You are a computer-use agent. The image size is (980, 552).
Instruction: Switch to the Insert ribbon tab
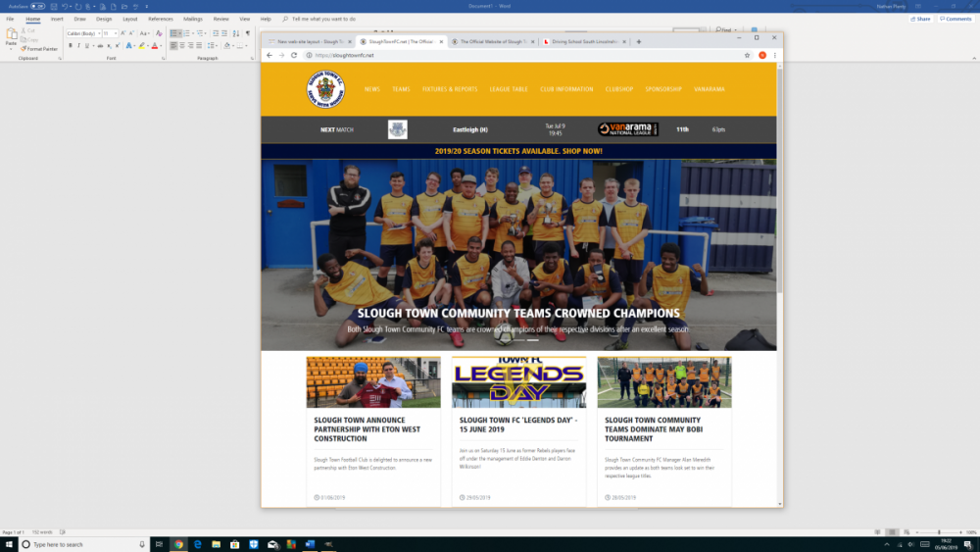click(x=57, y=19)
